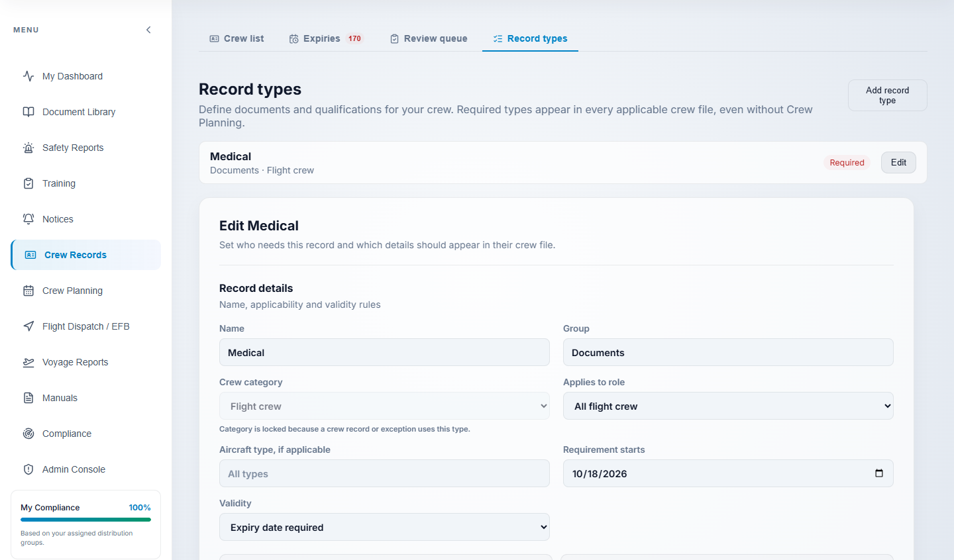954x560 pixels.
Task: Click the Notices bell icon
Action: pos(28,219)
